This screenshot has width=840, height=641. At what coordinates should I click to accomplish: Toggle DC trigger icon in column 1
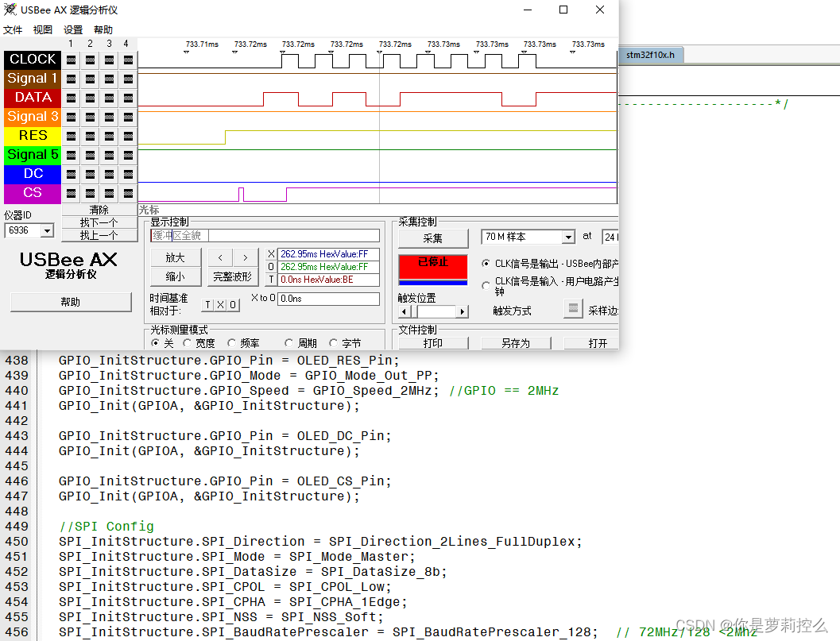[x=71, y=175]
